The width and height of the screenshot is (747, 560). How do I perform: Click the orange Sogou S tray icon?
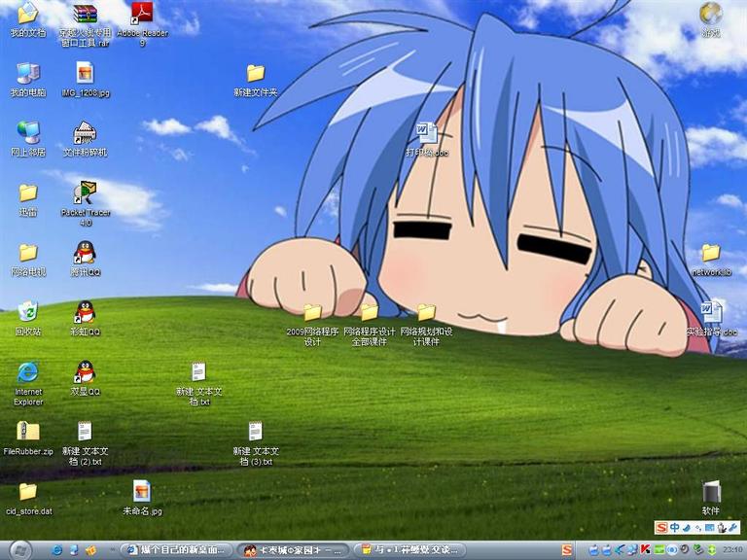567,550
